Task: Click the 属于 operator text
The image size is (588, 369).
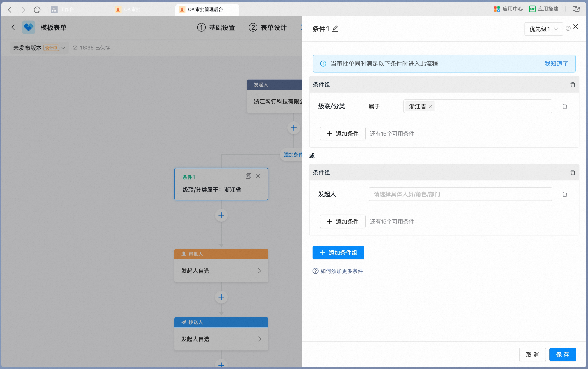Action: pos(374,106)
